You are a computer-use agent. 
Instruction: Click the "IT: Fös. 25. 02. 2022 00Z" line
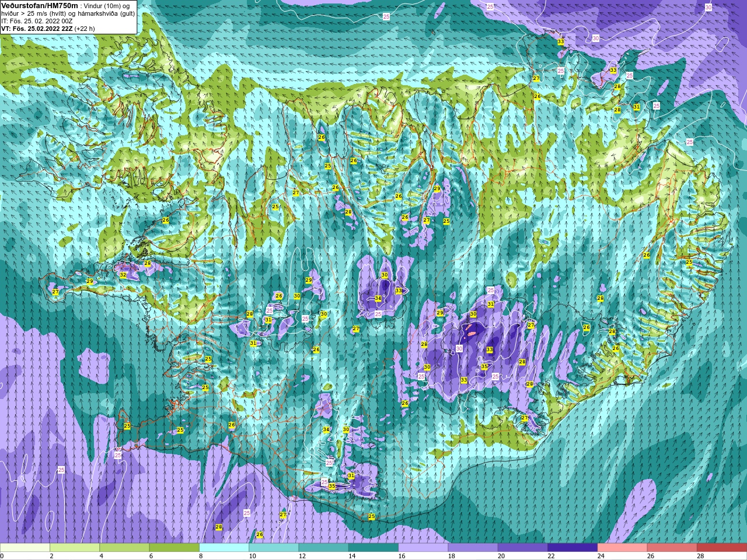pyautogui.click(x=37, y=21)
